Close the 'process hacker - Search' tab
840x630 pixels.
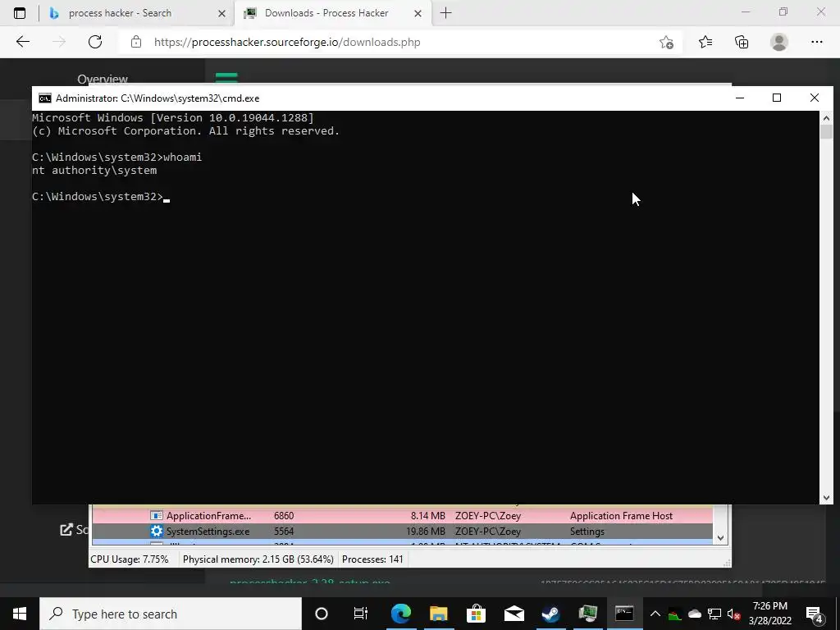(x=221, y=13)
